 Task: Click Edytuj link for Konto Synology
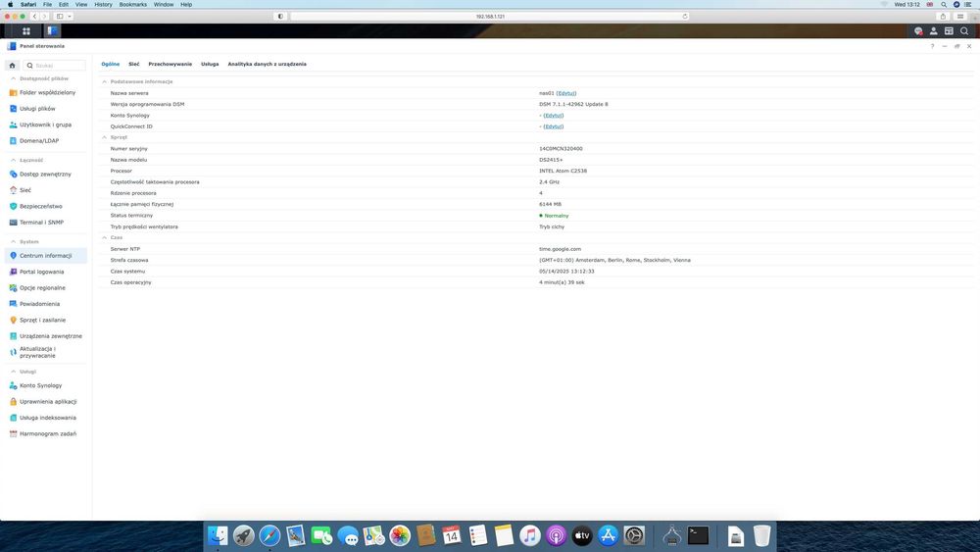pos(554,116)
